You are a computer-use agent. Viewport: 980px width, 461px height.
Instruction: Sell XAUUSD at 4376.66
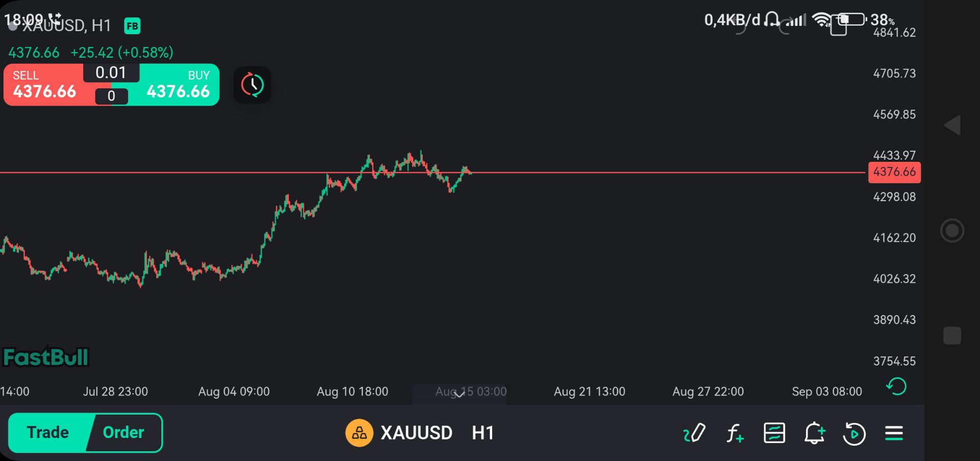[44, 85]
